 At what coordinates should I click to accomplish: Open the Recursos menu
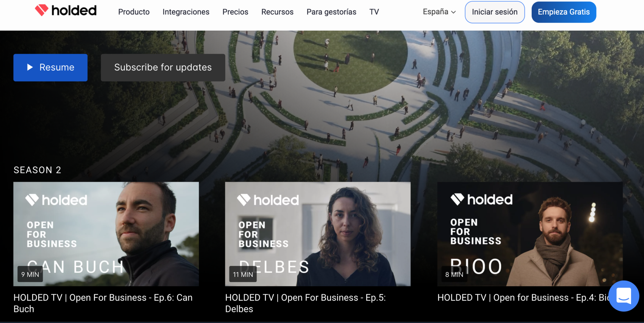[x=277, y=12]
